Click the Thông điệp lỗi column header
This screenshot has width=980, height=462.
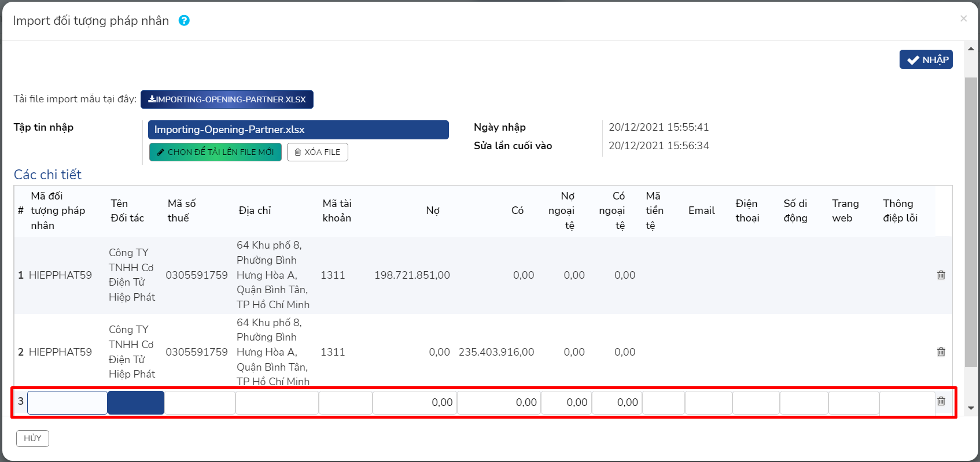pyautogui.click(x=900, y=210)
